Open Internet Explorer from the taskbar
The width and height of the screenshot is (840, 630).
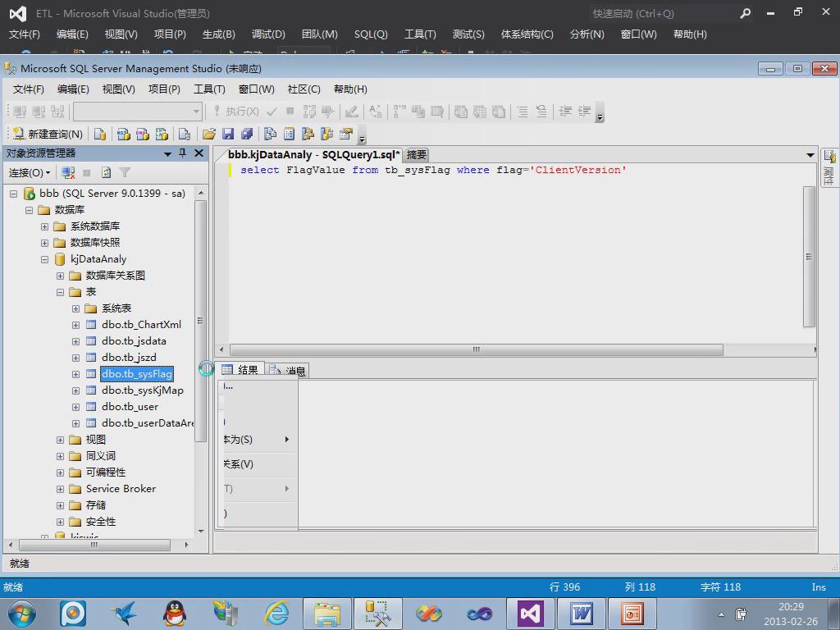(x=277, y=614)
